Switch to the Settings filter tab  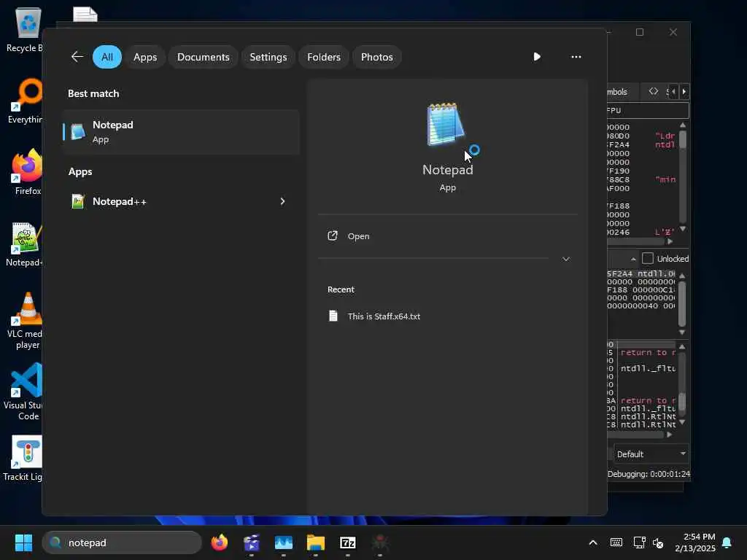268,57
